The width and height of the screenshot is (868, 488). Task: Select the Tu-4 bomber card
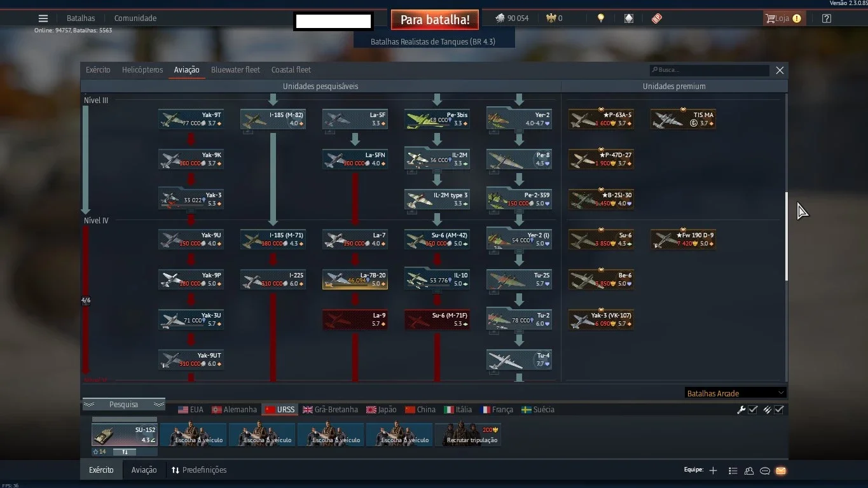(519, 359)
